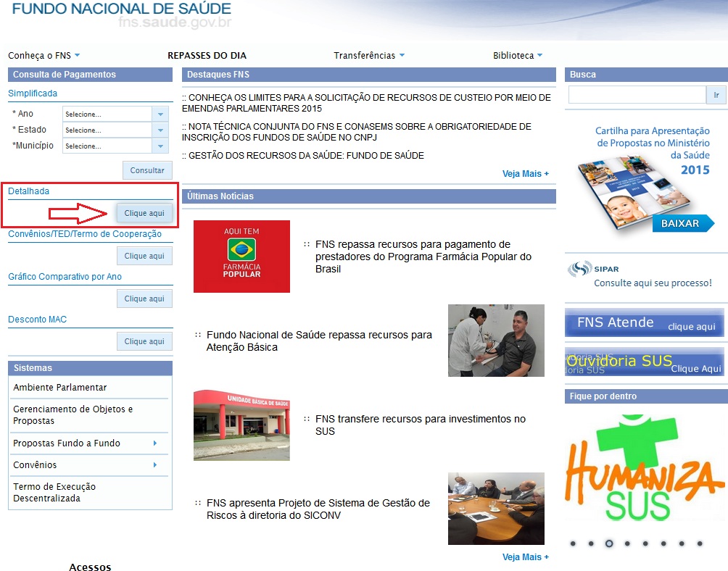The width and height of the screenshot is (728, 571).
Task: Select the first carousel dot indicator
Action: (573, 543)
